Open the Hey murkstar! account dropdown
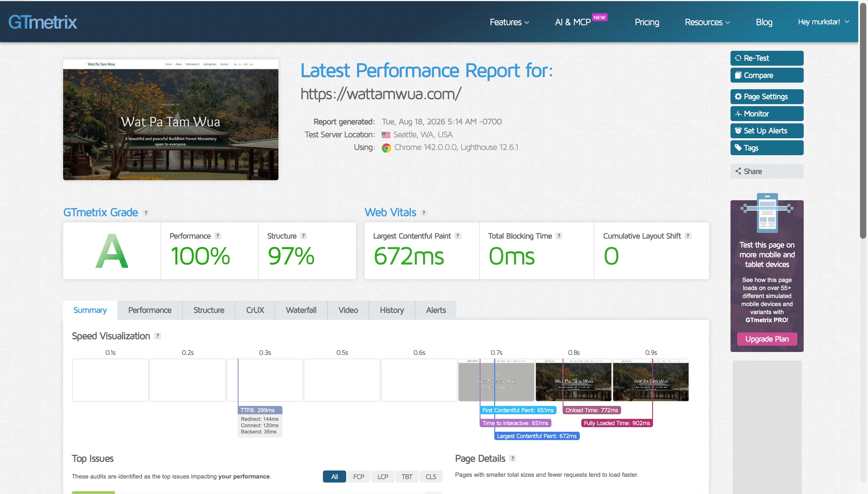The width and height of the screenshot is (868, 494). 824,22
